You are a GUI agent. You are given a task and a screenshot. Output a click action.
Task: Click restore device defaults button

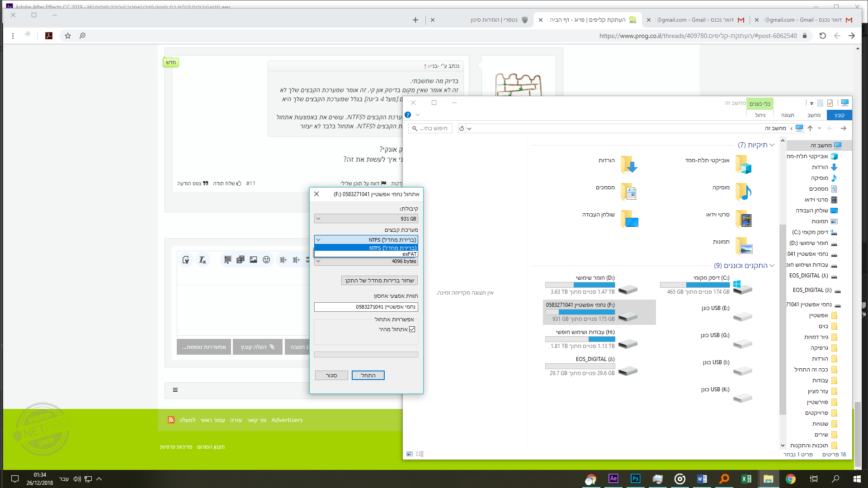click(379, 281)
